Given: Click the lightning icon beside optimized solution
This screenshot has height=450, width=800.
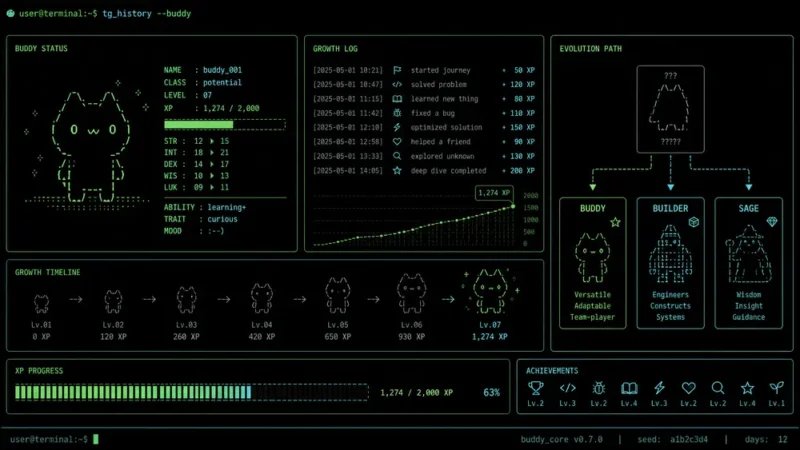Looking at the screenshot, I should point(397,128).
